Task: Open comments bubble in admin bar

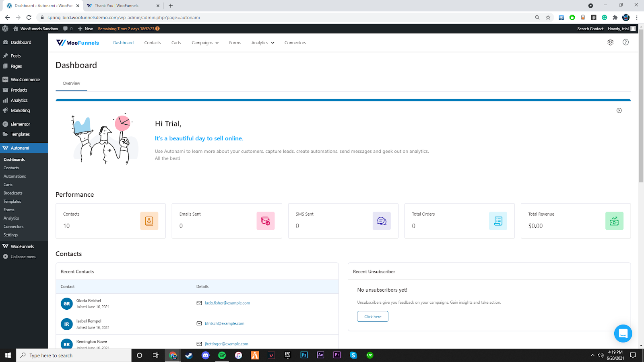Action: point(68,29)
